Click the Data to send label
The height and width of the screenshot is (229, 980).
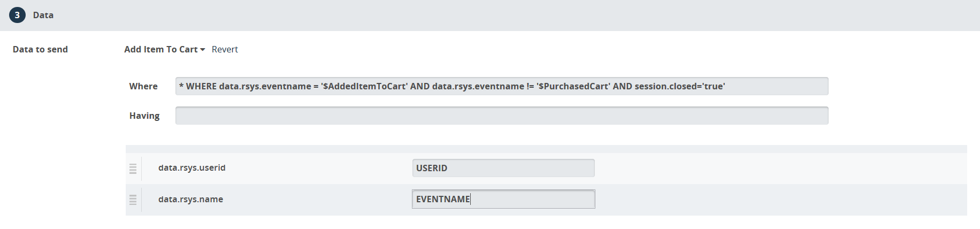[x=40, y=49]
